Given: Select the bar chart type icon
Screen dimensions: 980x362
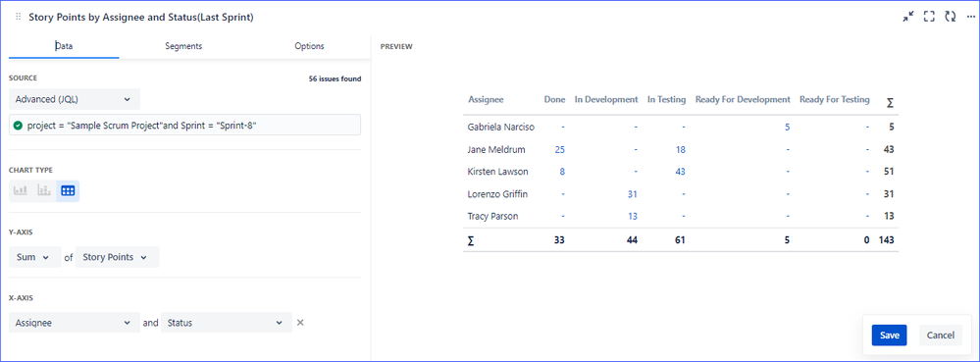Looking at the screenshot, I should point(21,190).
